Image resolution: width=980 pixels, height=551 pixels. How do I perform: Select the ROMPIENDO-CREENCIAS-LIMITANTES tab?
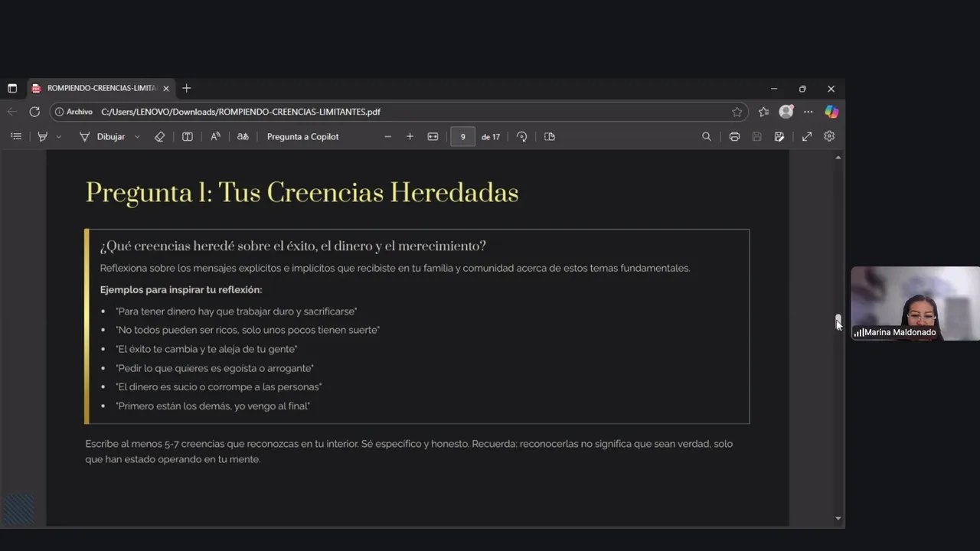(x=100, y=88)
